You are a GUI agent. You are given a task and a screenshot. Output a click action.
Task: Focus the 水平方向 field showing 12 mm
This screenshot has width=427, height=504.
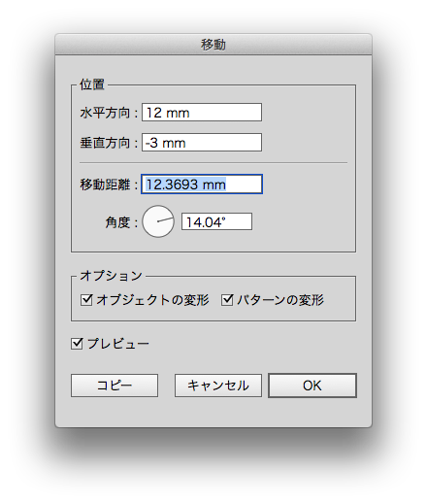202,113
